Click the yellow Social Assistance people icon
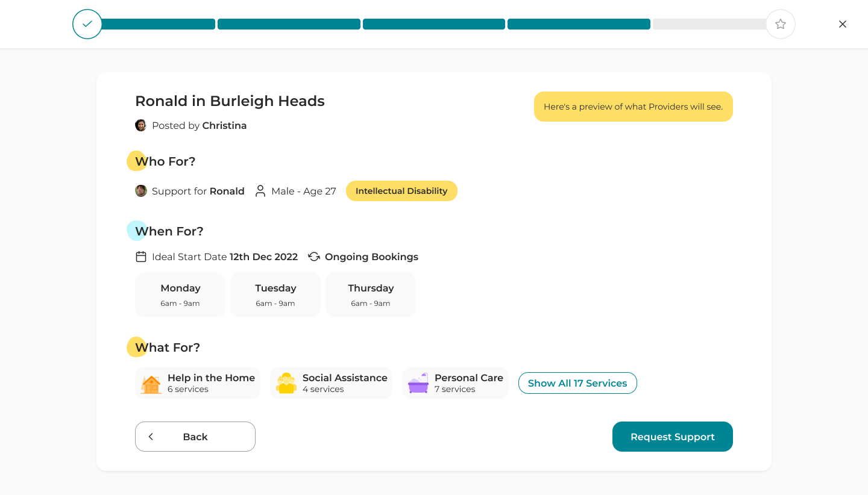Image resolution: width=868 pixels, height=495 pixels. (x=286, y=384)
